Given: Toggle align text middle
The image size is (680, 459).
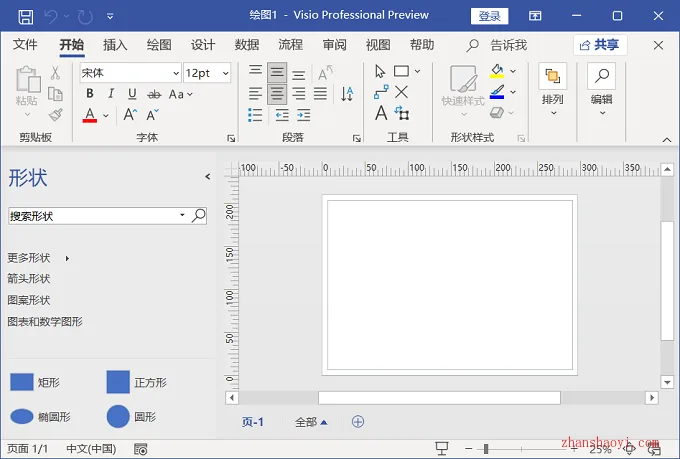Looking at the screenshot, I should (x=277, y=73).
